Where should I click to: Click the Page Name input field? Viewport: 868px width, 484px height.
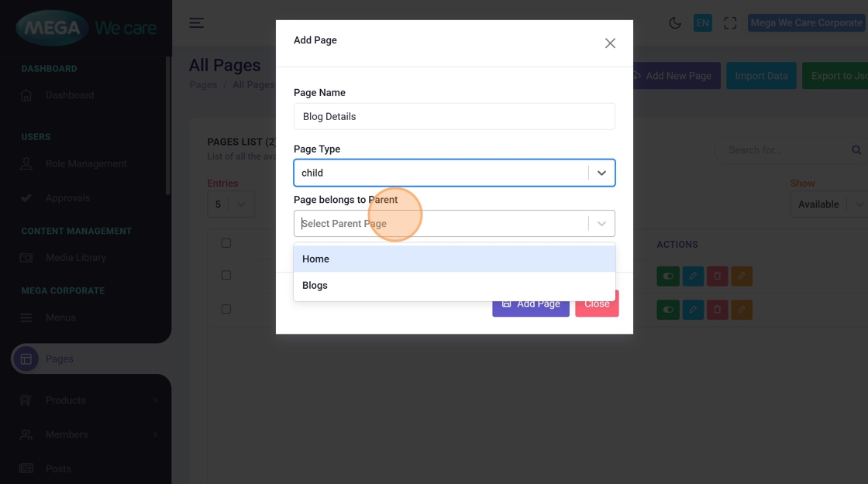pyautogui.click(x=454, y=116)
